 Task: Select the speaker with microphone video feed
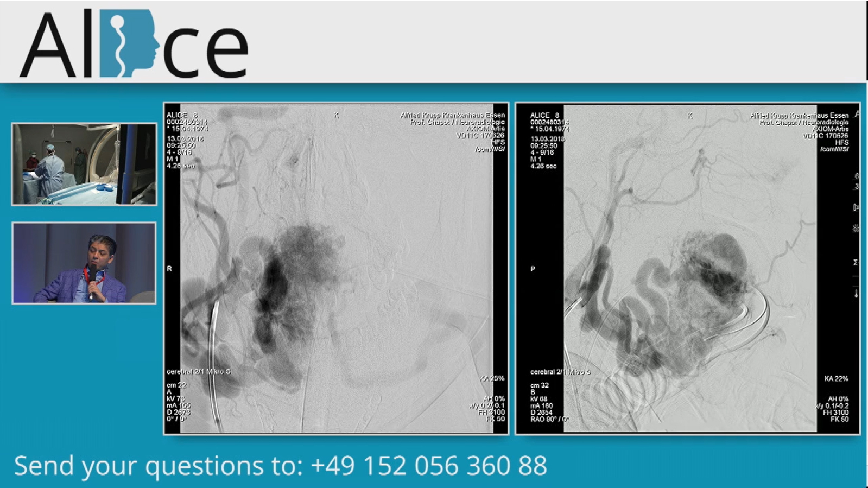(x=84, y=263)
